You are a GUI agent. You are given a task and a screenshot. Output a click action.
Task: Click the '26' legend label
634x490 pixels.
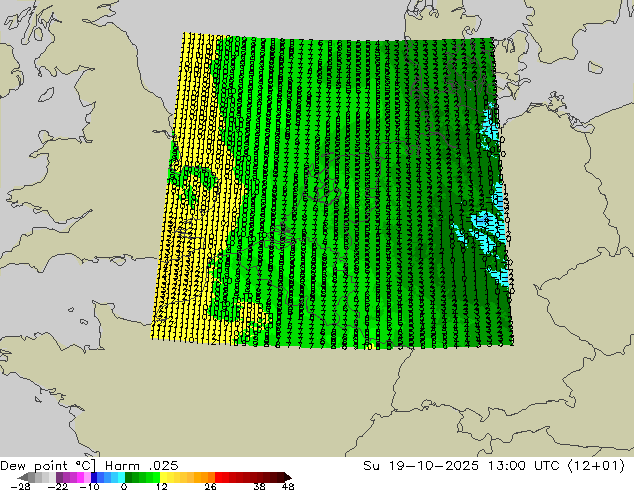coord(210,486)
